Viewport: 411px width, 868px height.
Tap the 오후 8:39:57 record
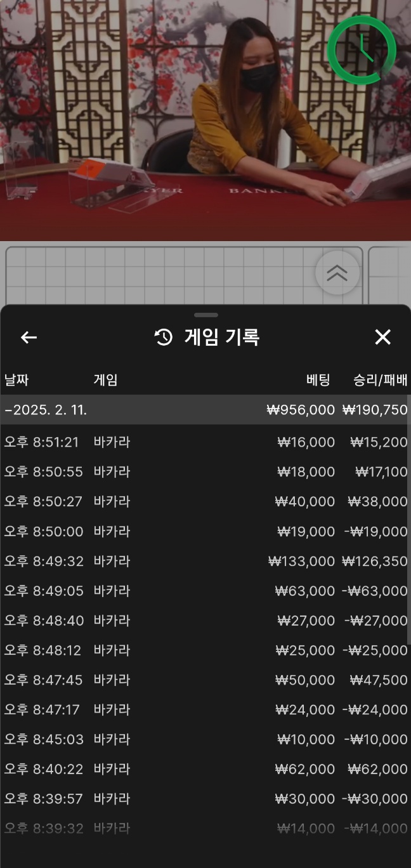[x=205, y=799]
